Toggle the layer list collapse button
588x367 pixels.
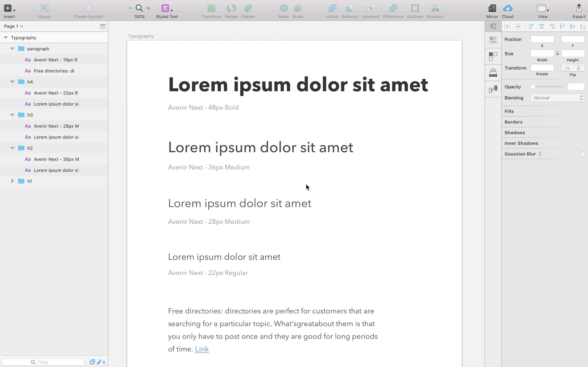103,26
